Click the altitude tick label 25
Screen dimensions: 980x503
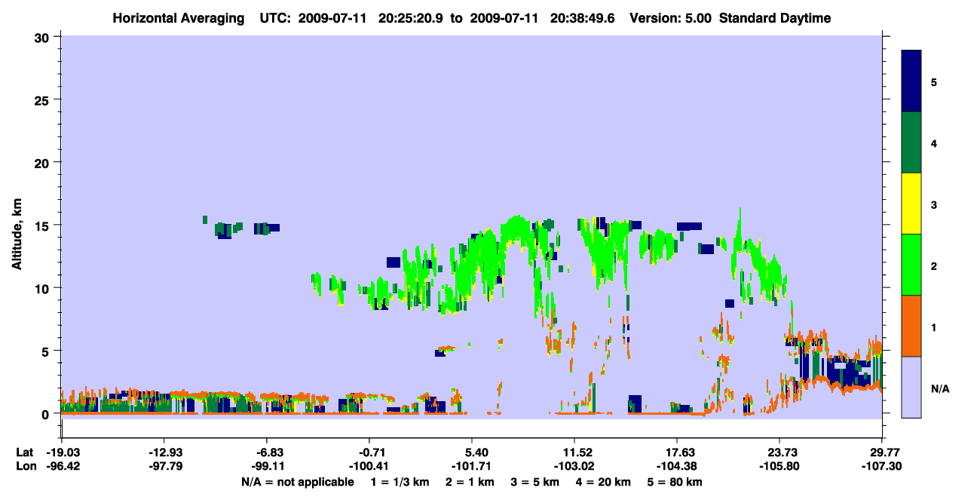[x=44, y=100]
